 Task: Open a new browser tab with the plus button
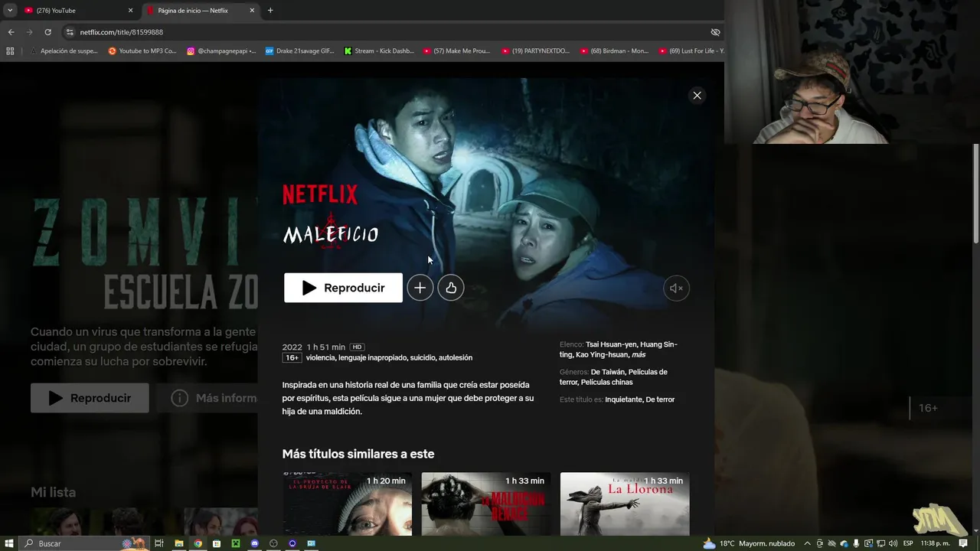[x=270, y=11]
